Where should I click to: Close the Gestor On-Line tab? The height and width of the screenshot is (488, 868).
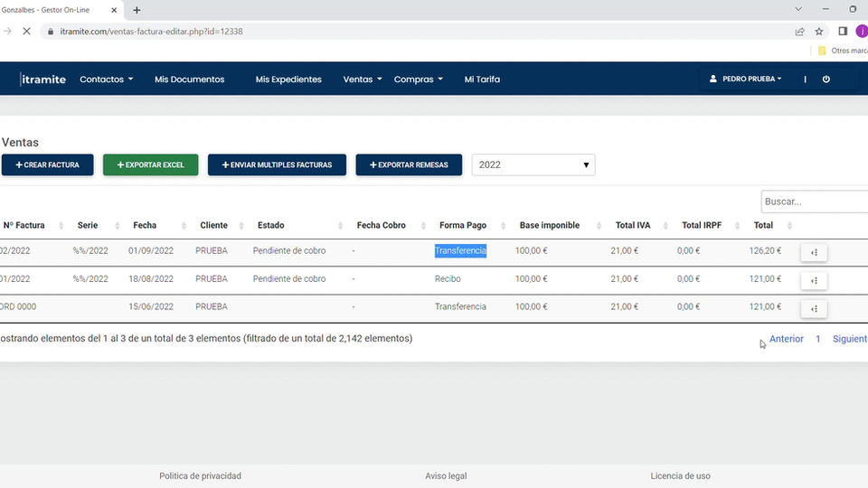tap(114, 10)
